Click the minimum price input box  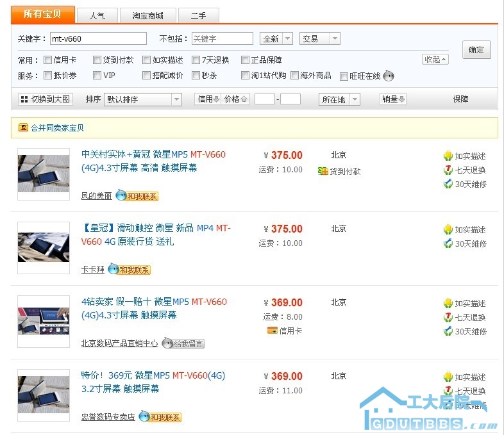pos(265,99)
